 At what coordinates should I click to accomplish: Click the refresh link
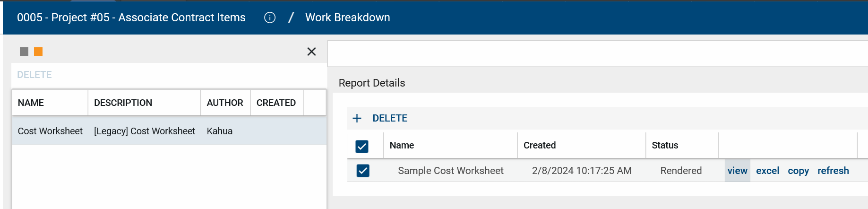(x=833, y=171)
